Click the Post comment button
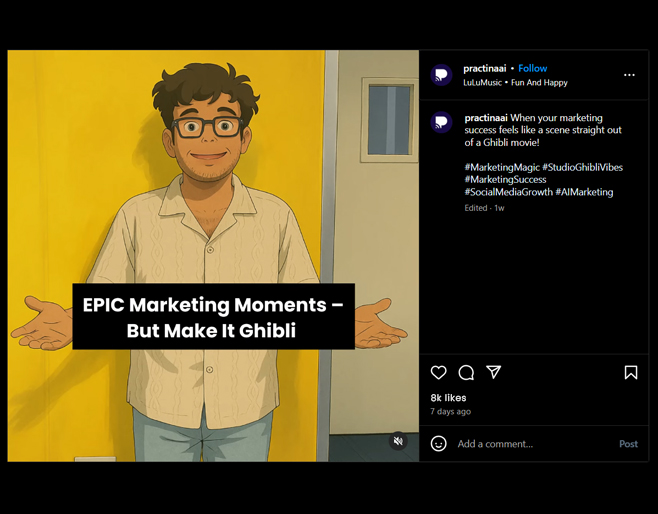 (628, 444)
